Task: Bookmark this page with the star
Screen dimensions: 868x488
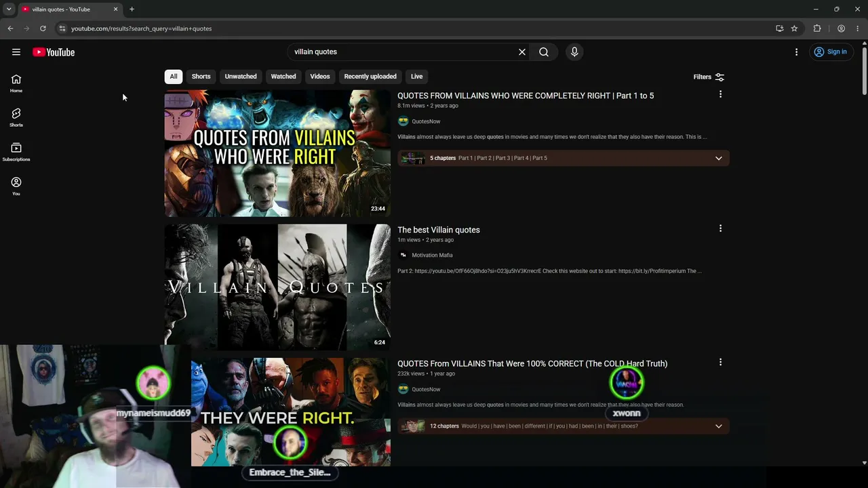Action: click(794, 28)
